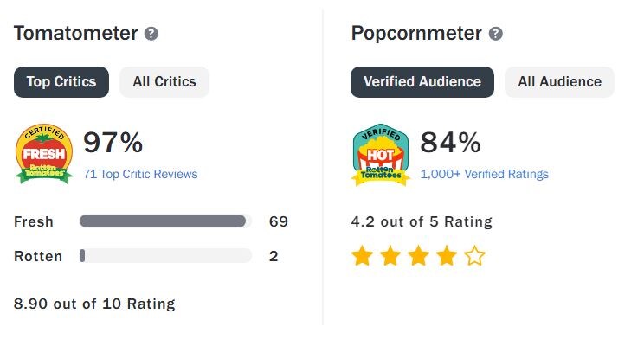Open the 1,000+ Verified Ratings link
Image resolution: width=644 pixels, height=346 pixels.
pos(485,174)
